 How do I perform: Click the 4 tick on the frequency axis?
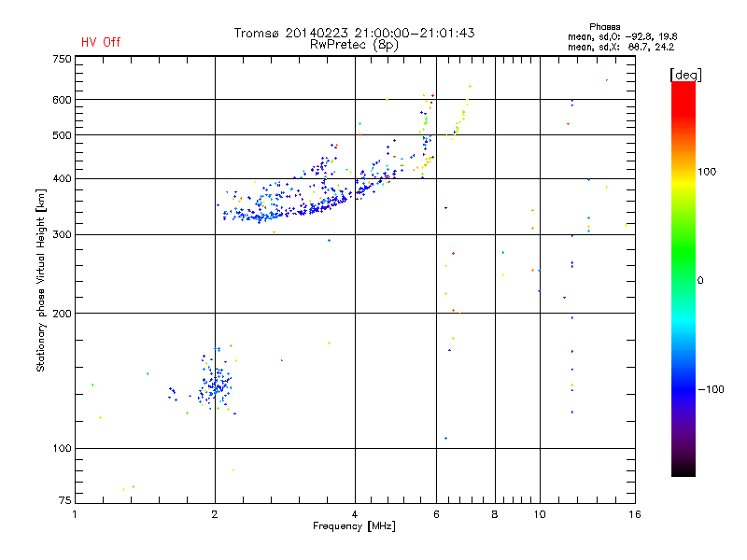tap(355, 513)
